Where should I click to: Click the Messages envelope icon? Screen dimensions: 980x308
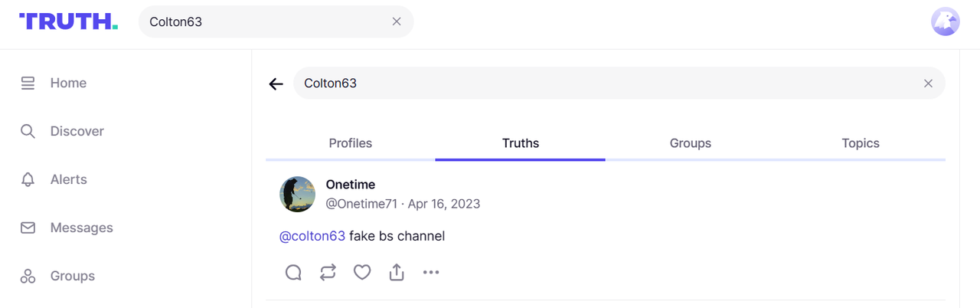point(28,228)
